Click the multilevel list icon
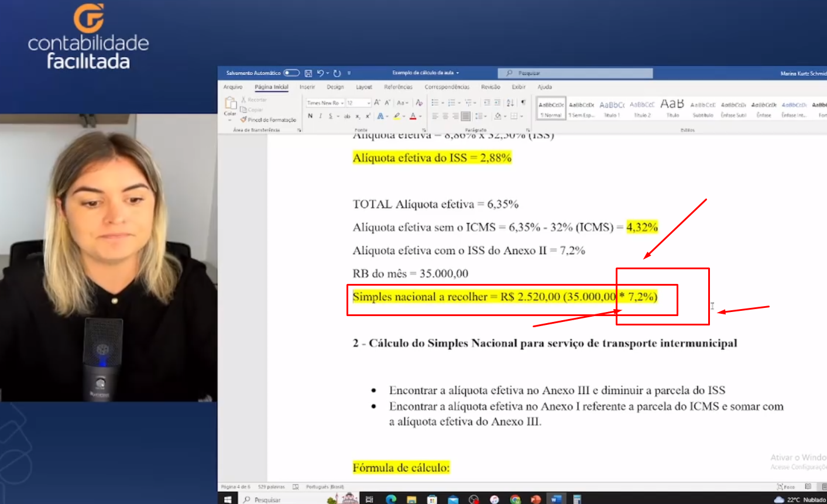 468,103
